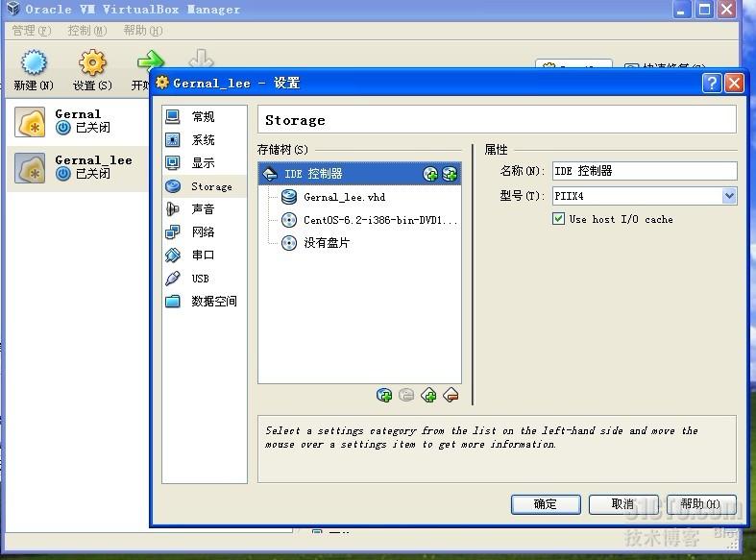Image resolution: width=756 pixels, height=560 pixels.
Task: Click the 声音 speaker icon in sidebar
Action: click(173, 209)
